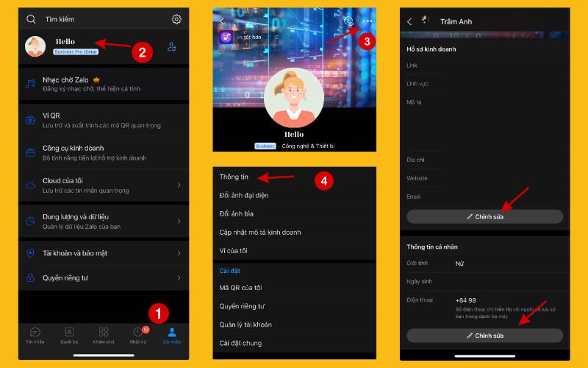The width and height of the screenshot is (588, 368).
Task: Open the Nhật ký tab
Action: (x=137, y=335)
